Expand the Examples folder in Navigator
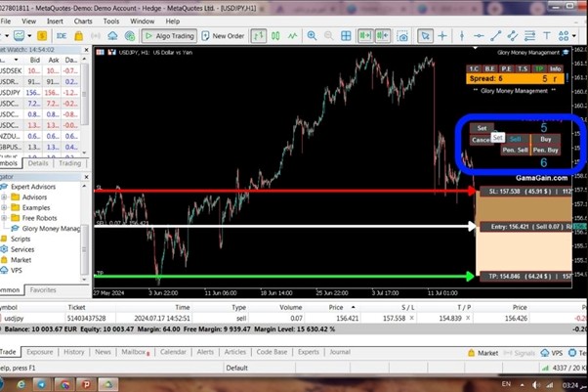 tap(4, 207)
